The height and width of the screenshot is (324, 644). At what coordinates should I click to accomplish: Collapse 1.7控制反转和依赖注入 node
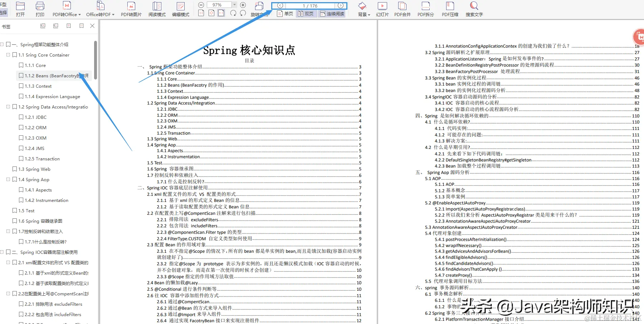click(8, 231)
